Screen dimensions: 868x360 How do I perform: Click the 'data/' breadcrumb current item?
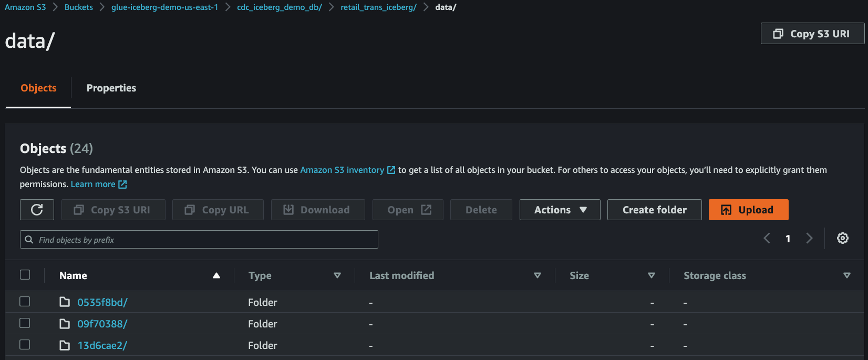pyautogui.click(x=446, y=7)
